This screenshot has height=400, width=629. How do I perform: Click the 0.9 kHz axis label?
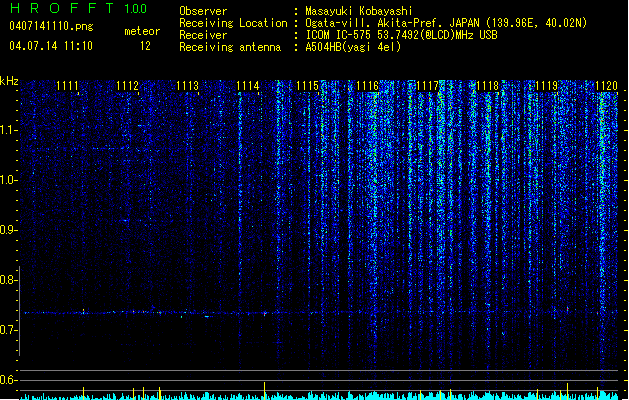tap(9, 230)
